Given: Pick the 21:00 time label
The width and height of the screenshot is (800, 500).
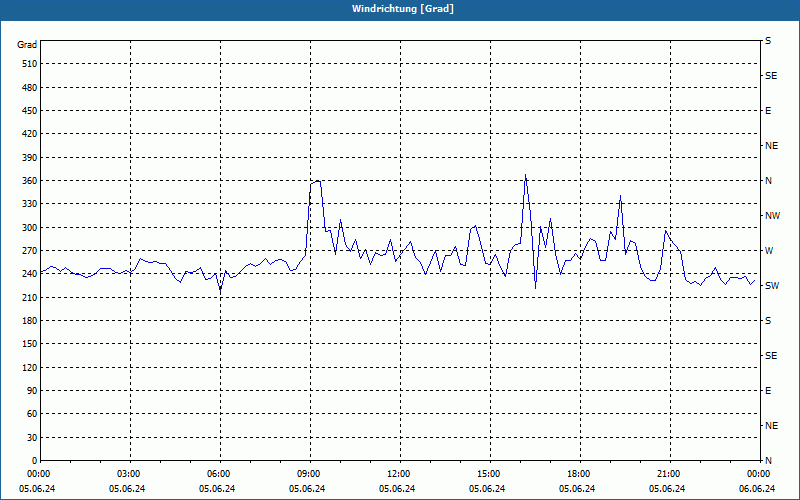Looking at the screenshot, I should click(x=669, y=473).
